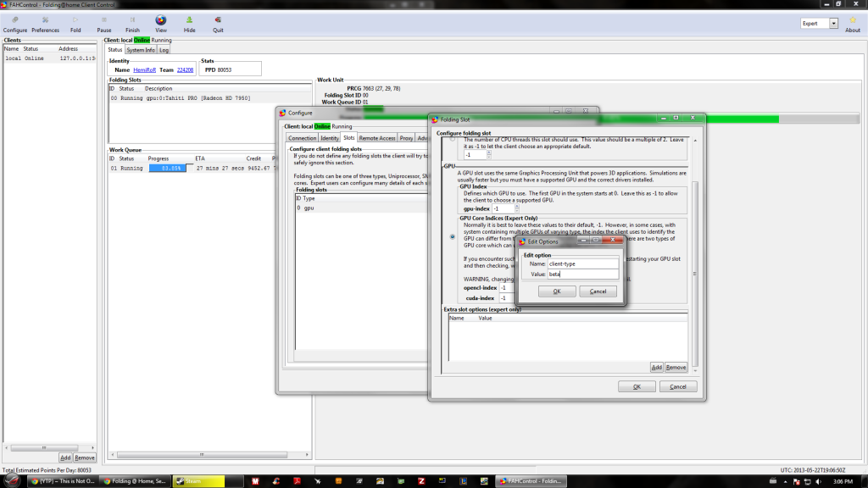Quit the application via the toolbar
Screen dimensions: 868x488
pos(218,25)
